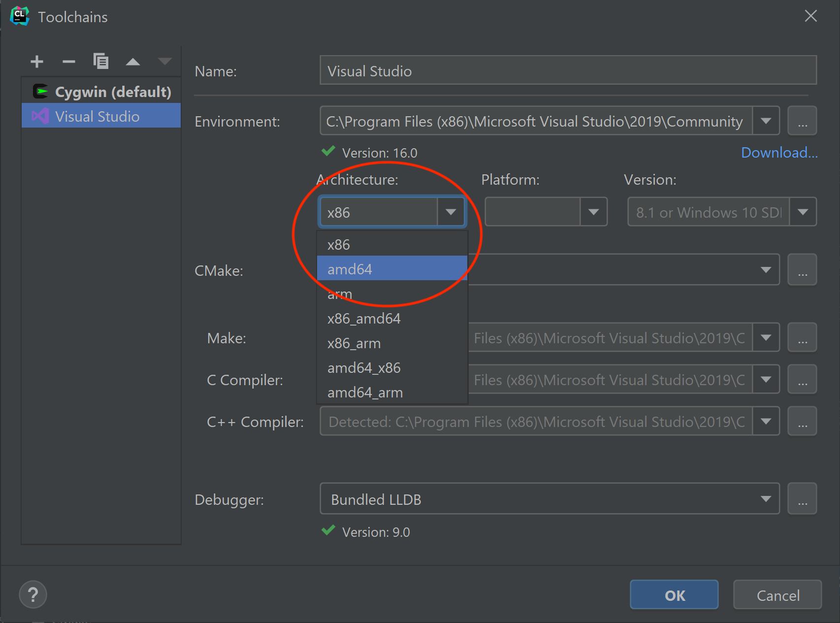Image resolution: width=840 pixels, height=623 pixels.
Task: Close the Toolchains window
Action: click(x=810, y=16)
